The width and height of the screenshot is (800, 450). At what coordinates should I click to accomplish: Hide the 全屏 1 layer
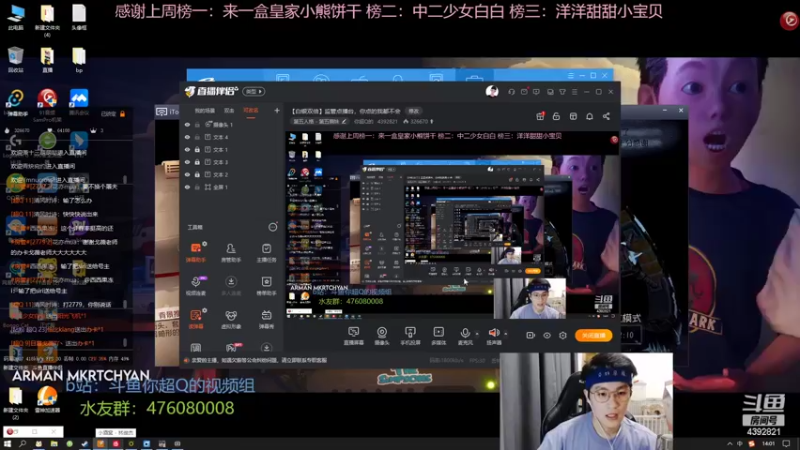click(x=187, y=187)
